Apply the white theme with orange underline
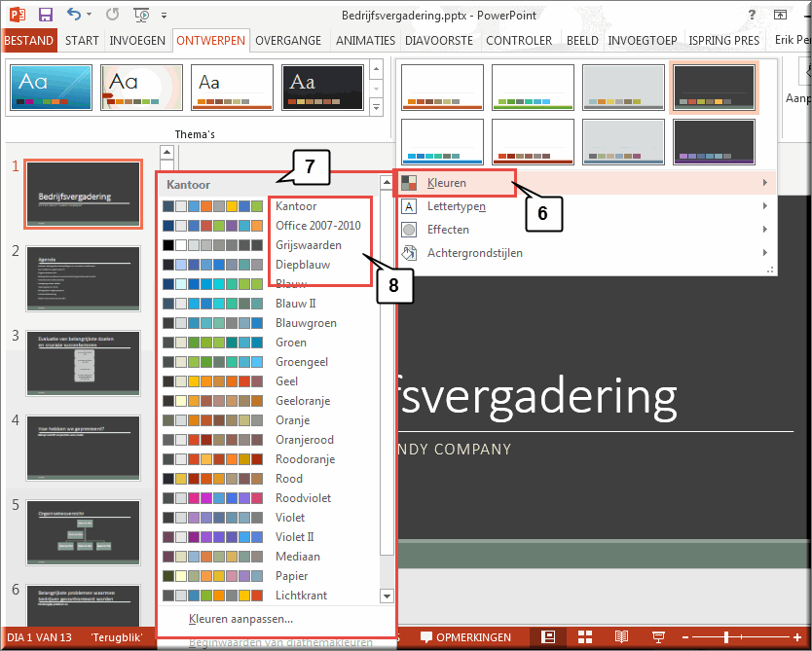Screen dimensions: 812x651 232,87
